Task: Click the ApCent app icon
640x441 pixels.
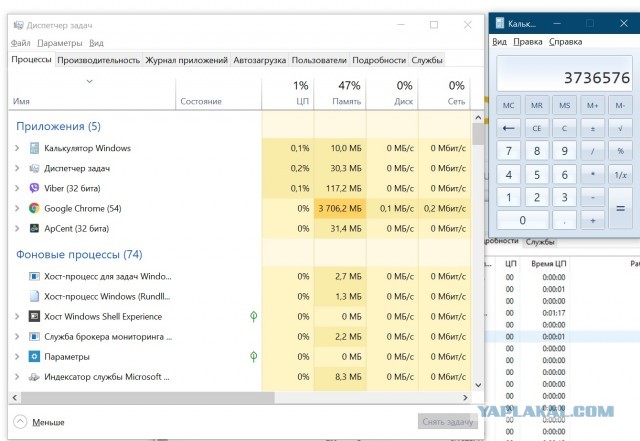Action: (x=34, y=228)
